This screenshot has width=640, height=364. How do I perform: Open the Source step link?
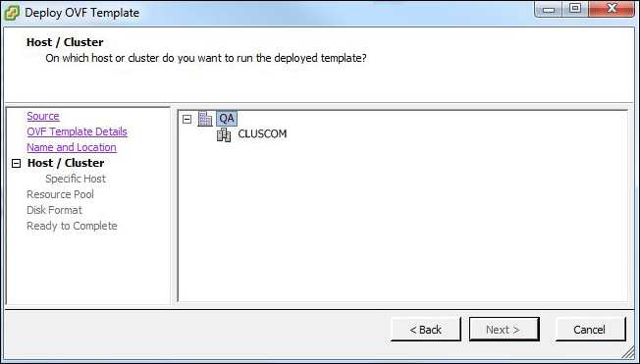click(x=43, y=116)
